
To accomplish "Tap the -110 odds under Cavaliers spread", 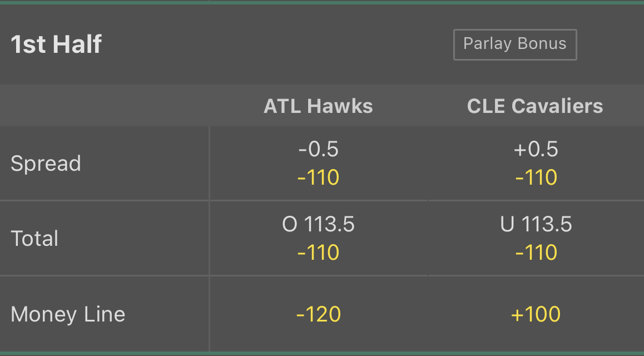I will 536,177.
